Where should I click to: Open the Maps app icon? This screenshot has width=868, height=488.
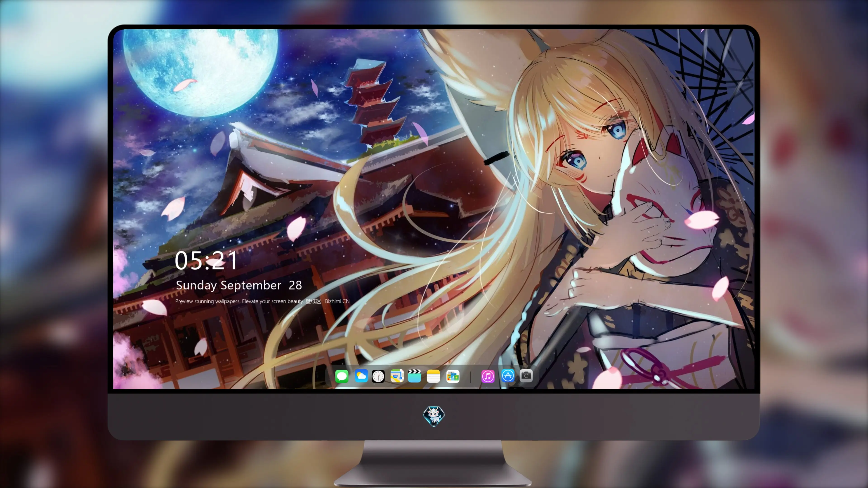397,376
